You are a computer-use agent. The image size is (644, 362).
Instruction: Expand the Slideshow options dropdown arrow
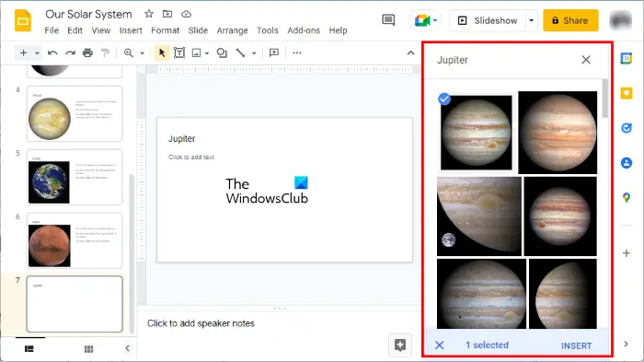tap(531, 20)
